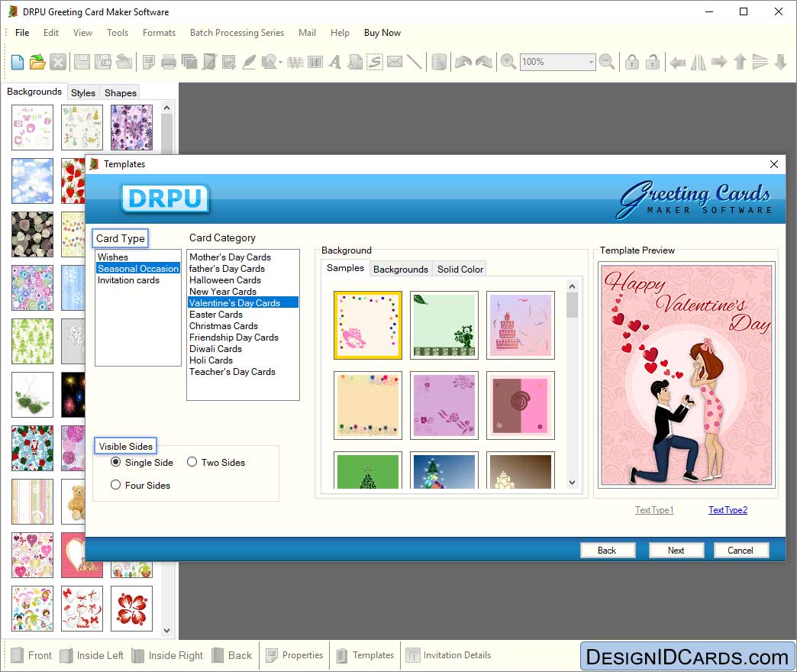Click the Inside Left page button
This screenshot has width=797, height=672.
[92, 655]
